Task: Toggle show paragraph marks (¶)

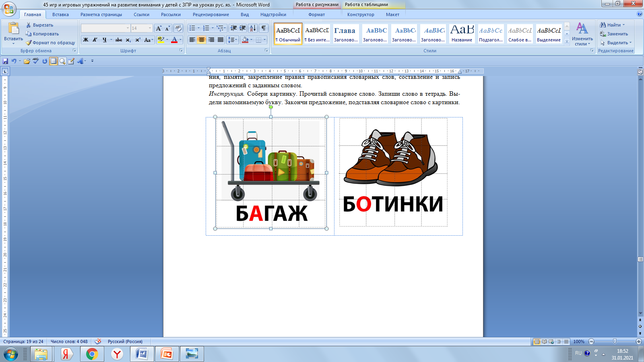Action: [x=264, y=28]
